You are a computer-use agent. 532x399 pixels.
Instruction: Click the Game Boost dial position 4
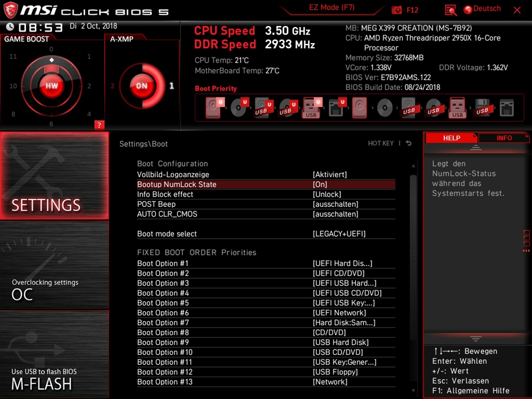coord(89,114)
